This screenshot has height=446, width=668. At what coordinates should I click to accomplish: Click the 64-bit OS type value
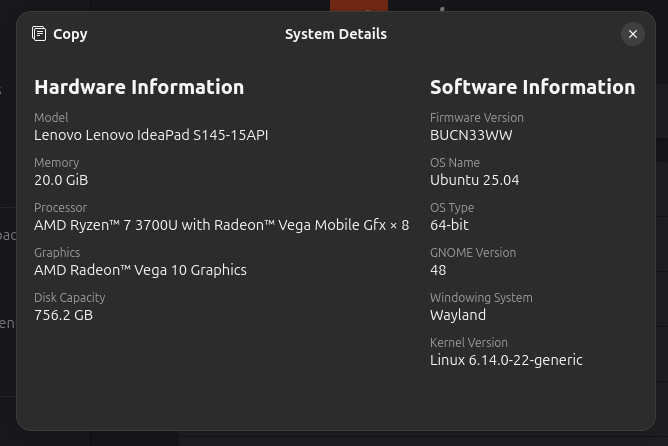click(449, 225)
